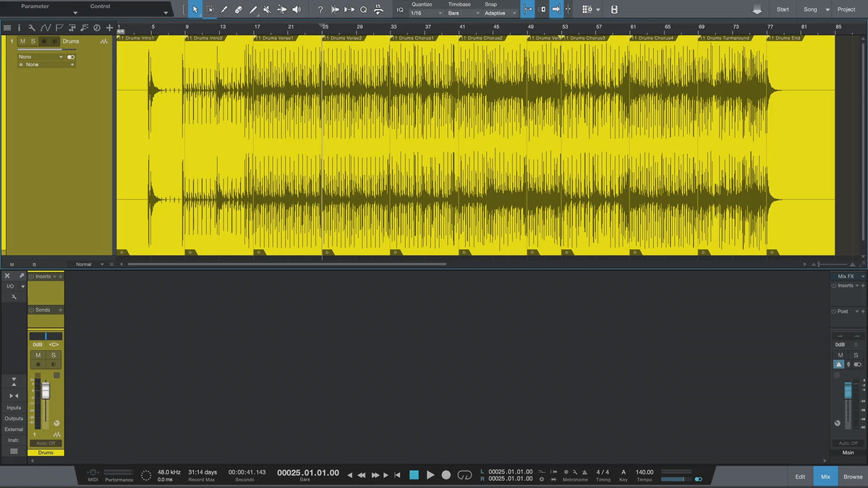Screen dimensions: 868x488
Task: Go to the Start page
Action: click(783, 9)
